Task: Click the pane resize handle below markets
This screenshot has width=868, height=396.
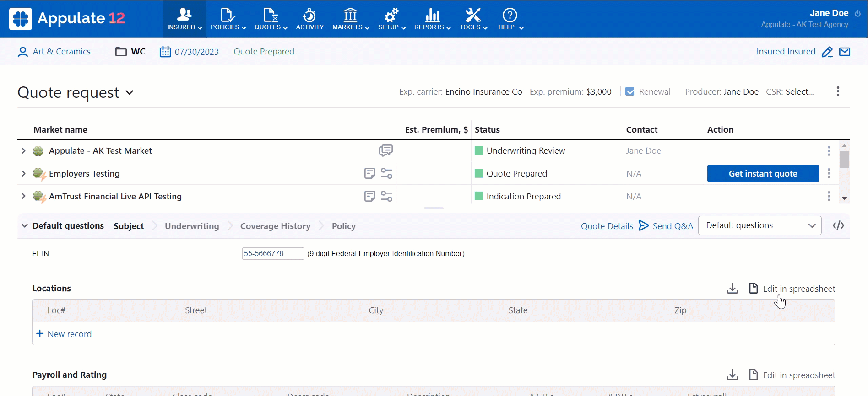Action: coord(434,208)
